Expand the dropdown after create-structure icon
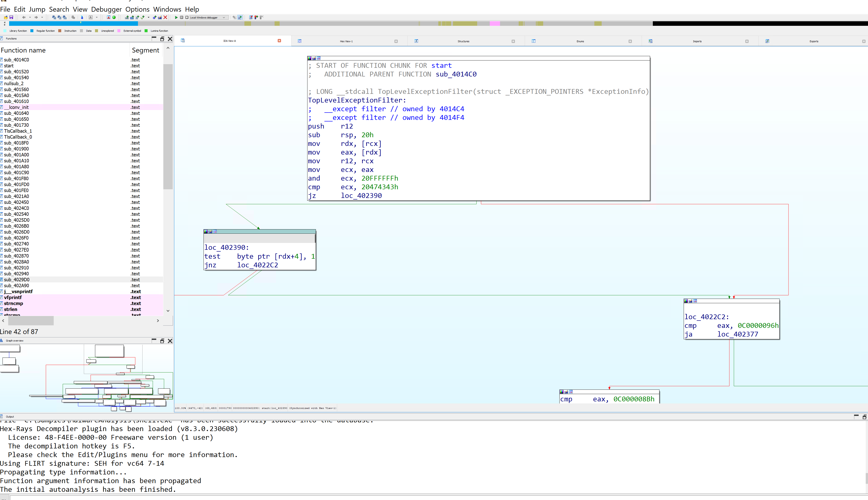This screenshot has height=500, width=868. [148, 18]
